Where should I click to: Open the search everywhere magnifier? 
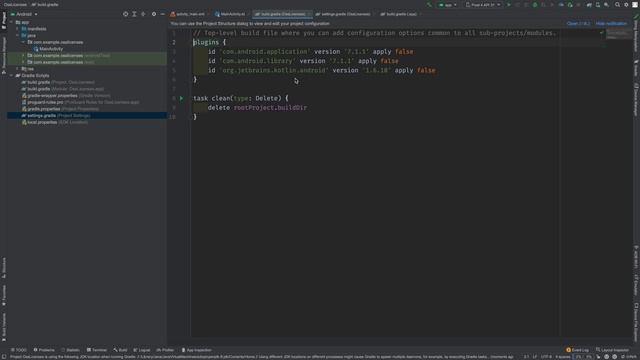(618, 5)
